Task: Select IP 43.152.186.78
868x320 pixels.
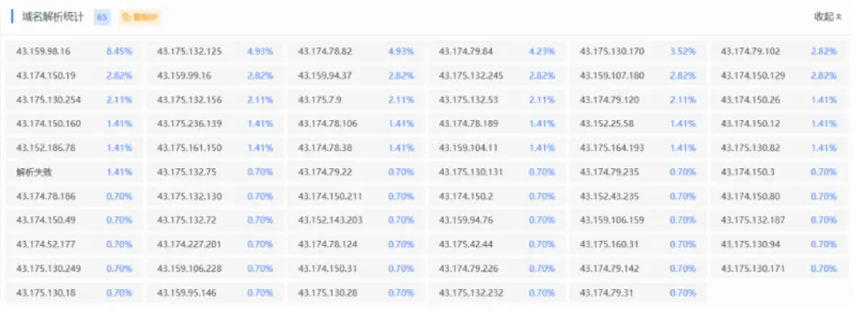Action: (x=46, y=148)
